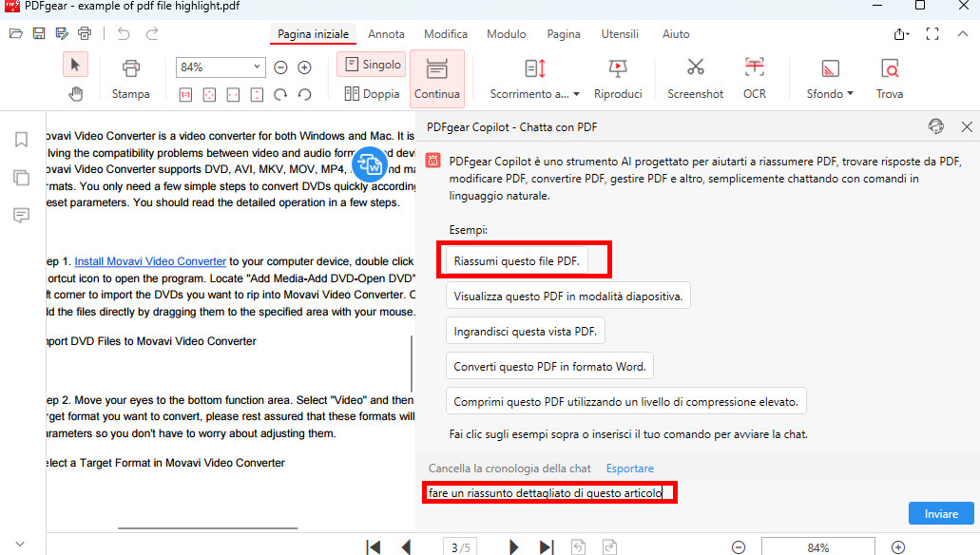Zoom out with the toolbar minus icon
980x555 pixels.
pos(280,67)
